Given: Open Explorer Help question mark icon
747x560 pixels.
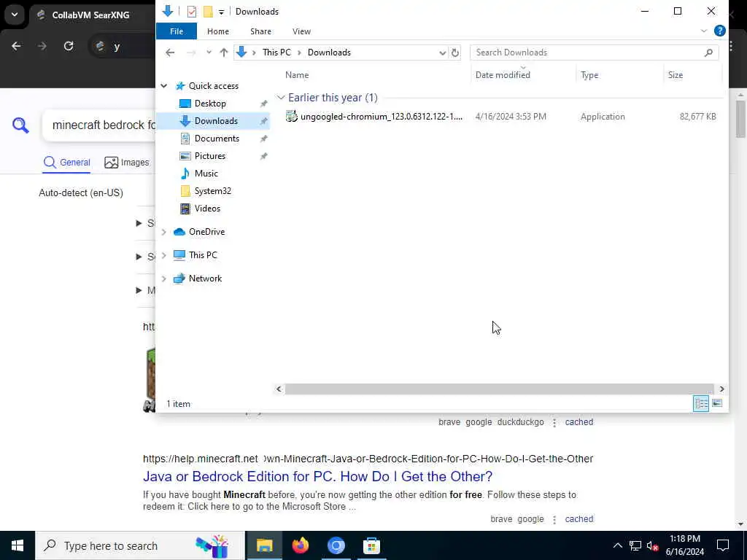Looking at the screenshot, I should [719, 31].
